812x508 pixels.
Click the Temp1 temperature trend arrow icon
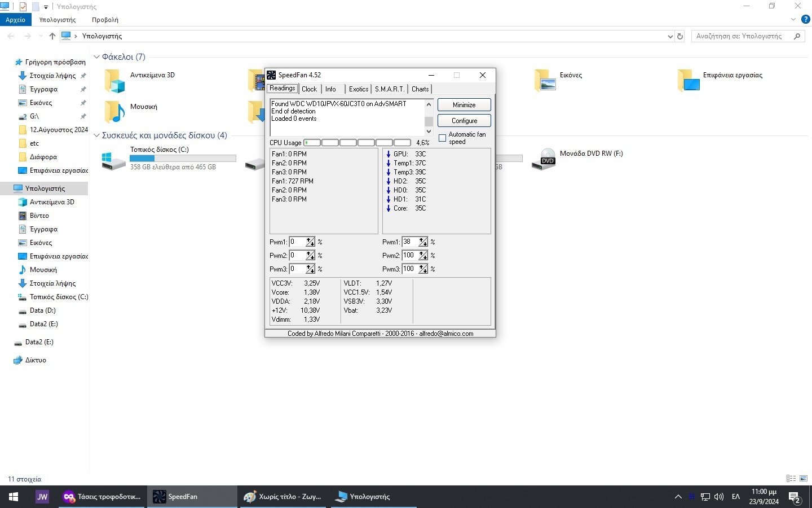(389, 163)
